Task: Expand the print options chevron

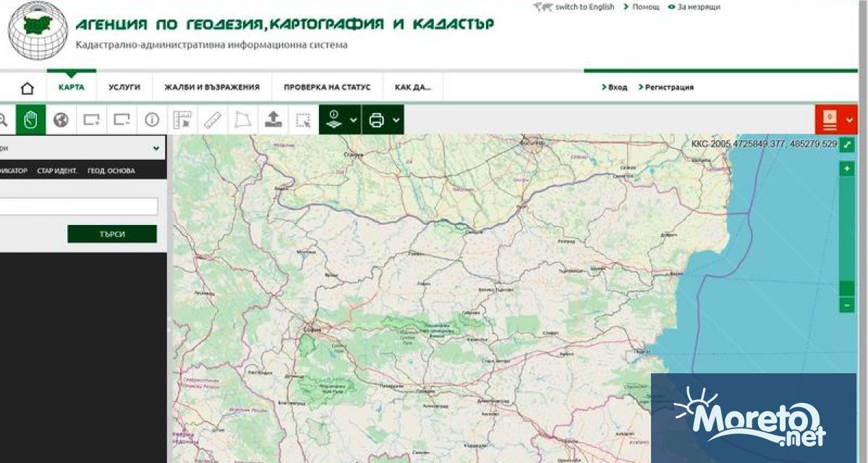Action: 396,119
